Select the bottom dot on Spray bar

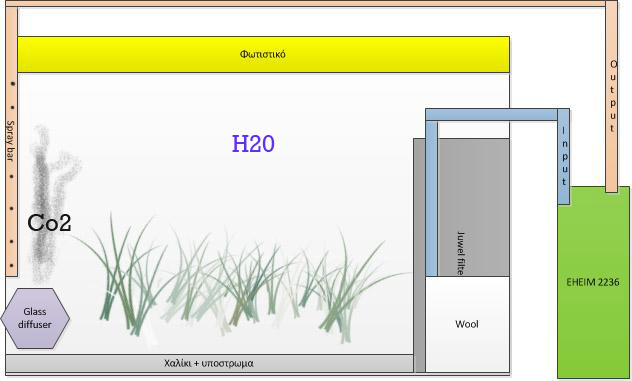coord(12,266)
